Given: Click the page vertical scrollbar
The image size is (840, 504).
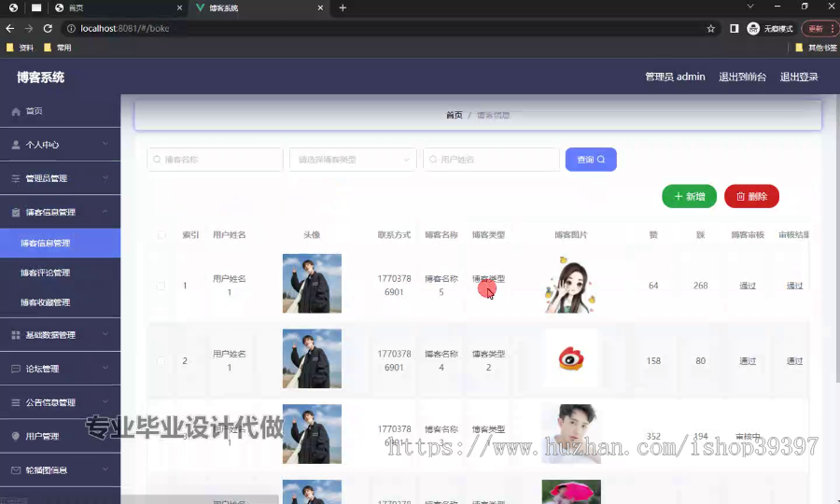Looking at the screenshot, I should tap(837, 238).
